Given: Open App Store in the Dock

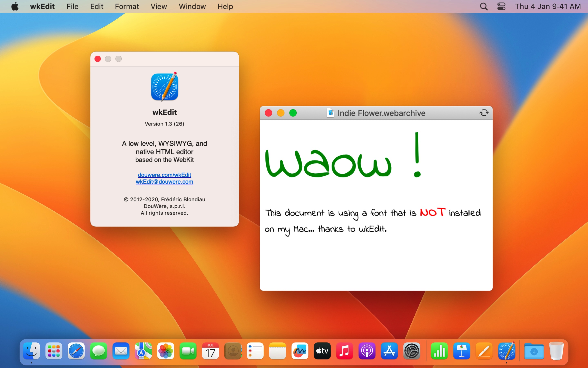Looking at the screenshot, I should click(389, 351).
